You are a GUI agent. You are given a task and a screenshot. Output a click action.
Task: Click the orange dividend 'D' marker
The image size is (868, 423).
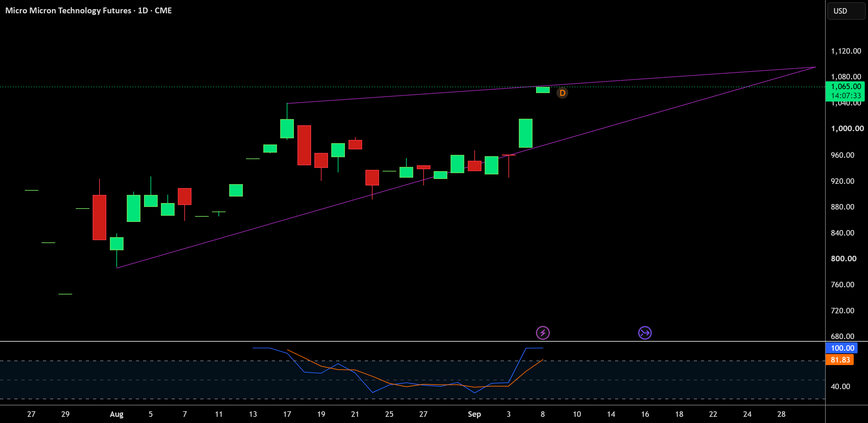562,93
